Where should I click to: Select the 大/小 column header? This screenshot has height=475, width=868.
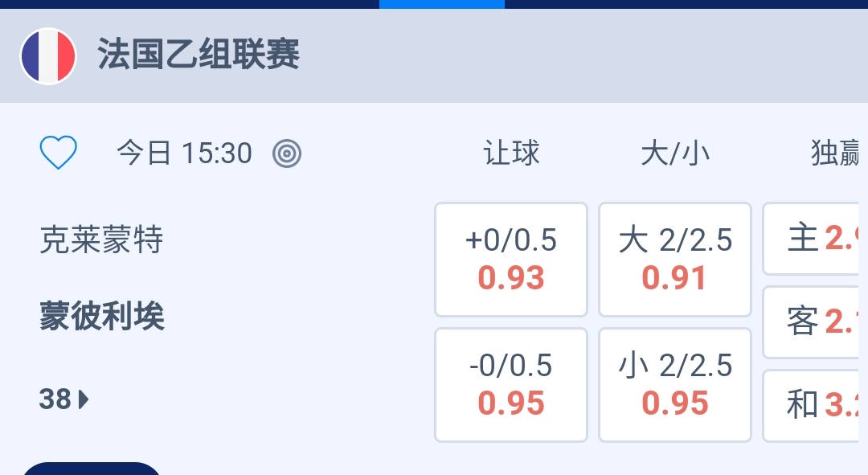pos(675,153)
